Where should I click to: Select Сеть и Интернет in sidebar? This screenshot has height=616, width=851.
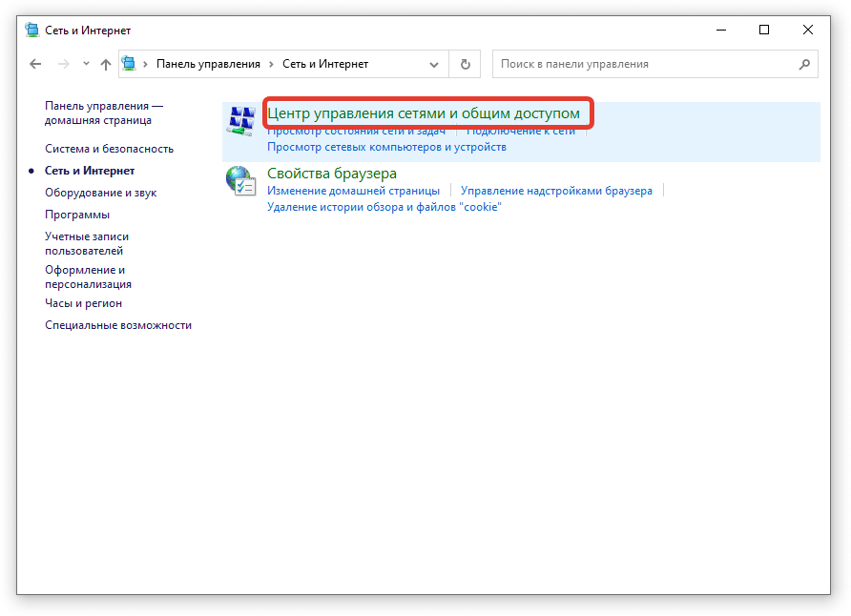coord(90,171)
